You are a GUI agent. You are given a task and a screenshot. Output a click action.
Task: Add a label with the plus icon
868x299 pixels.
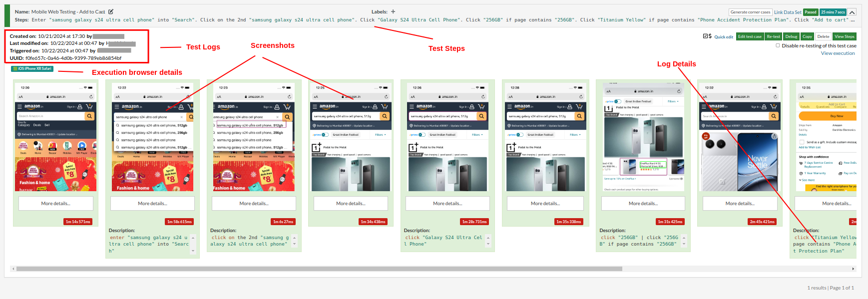coord(393,11)
